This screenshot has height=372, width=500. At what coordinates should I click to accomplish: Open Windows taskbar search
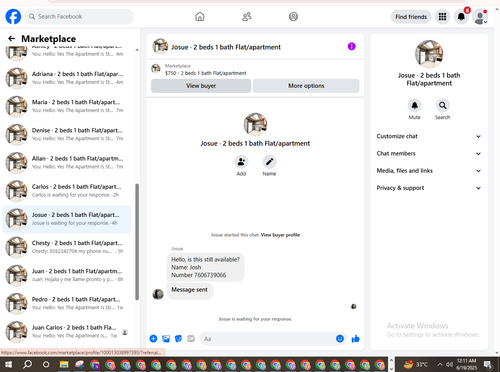point(27,364)
